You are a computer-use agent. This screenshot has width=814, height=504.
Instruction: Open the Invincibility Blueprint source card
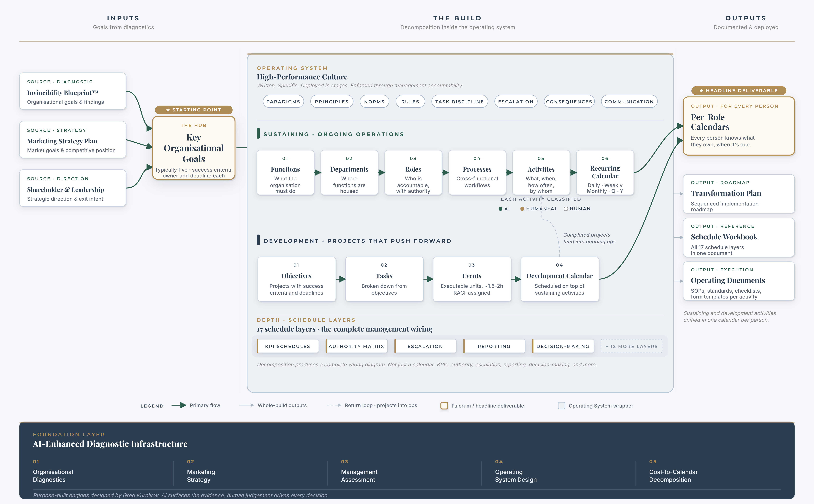click(x=73, y=91)
